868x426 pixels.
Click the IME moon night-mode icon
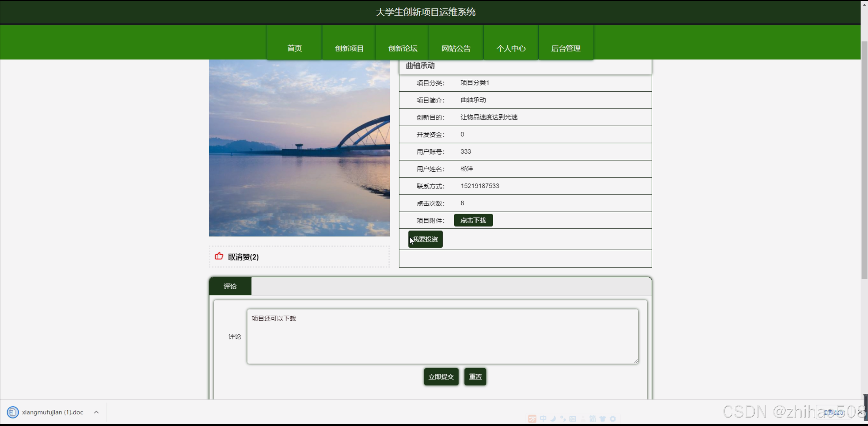pos(553,419)
